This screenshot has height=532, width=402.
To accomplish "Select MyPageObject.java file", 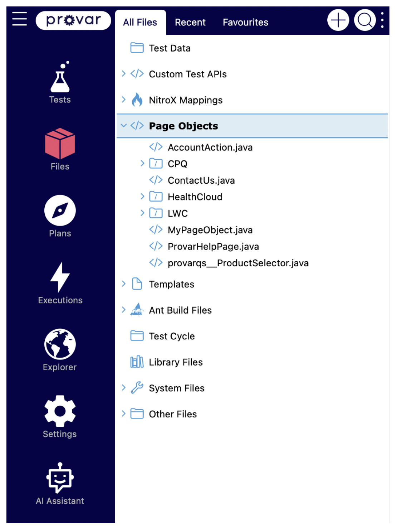I will pyautogui.click(x=210, y=230).
